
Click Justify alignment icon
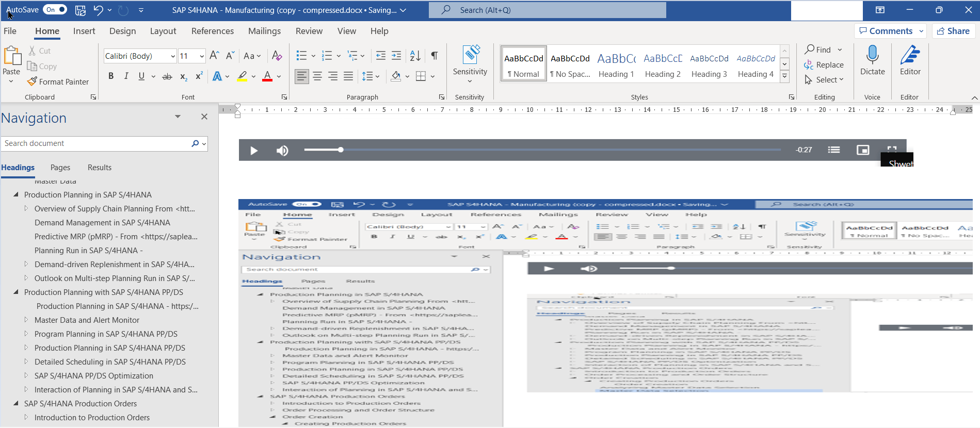[348, 76]
